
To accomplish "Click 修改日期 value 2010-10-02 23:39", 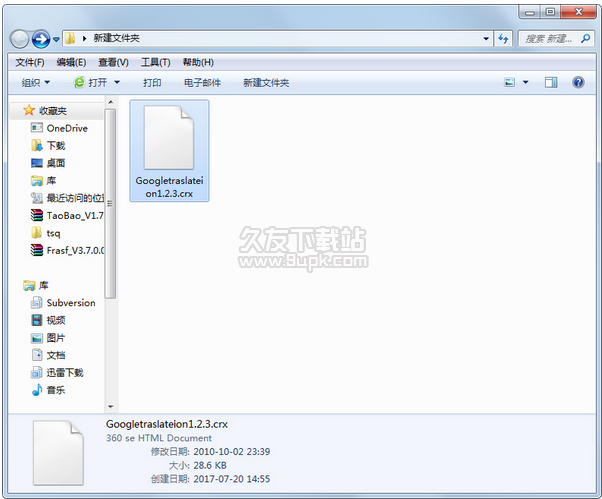I will tap(232, 451).
